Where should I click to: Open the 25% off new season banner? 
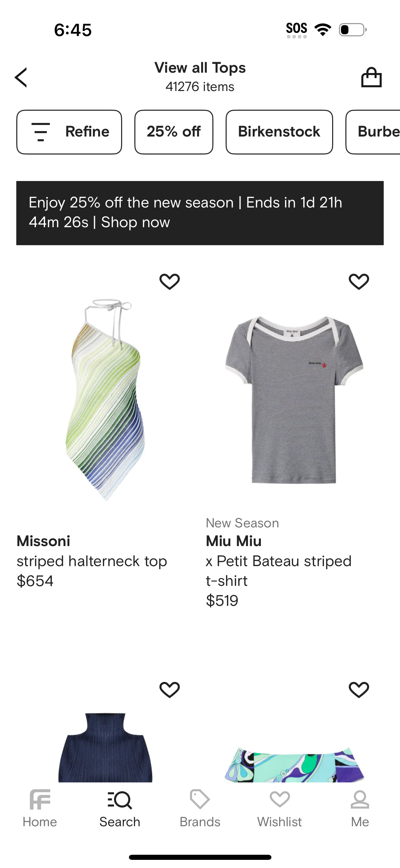(200, 213)
